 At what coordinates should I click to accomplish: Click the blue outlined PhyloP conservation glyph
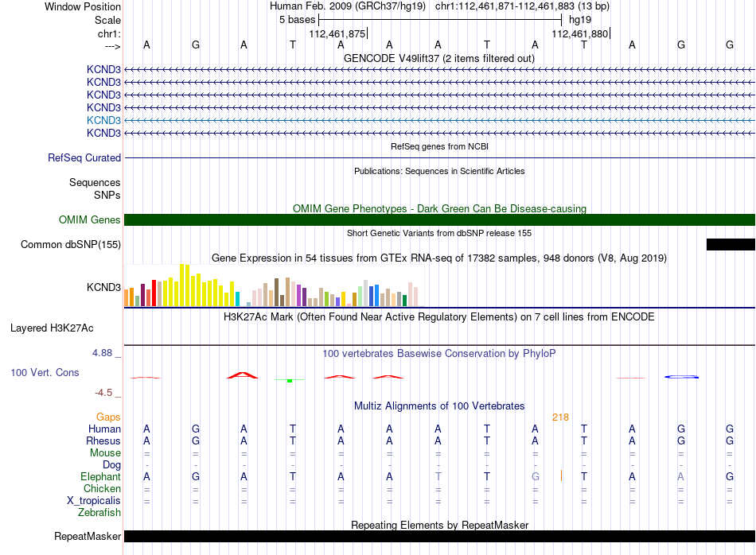(681, 377)
